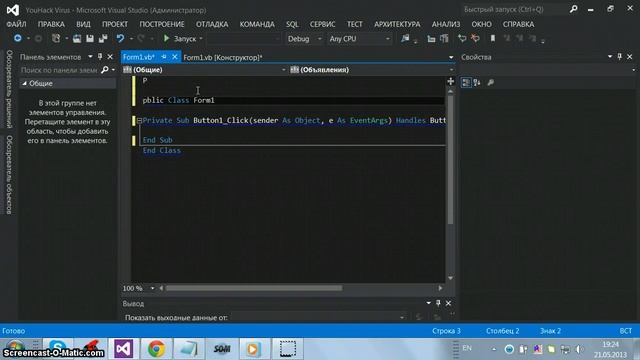Click the editor split-window handle icon
This screenshot has width=640, height=360.
click(451, 81)
